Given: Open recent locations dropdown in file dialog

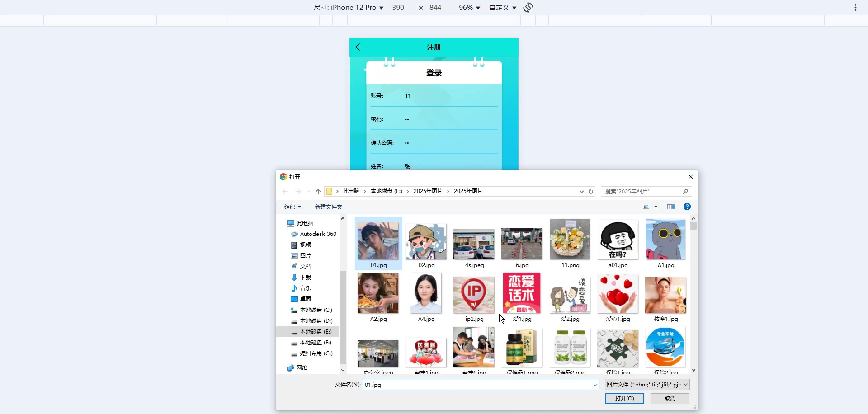Looking at the screenshot, I should pos(309,192).
